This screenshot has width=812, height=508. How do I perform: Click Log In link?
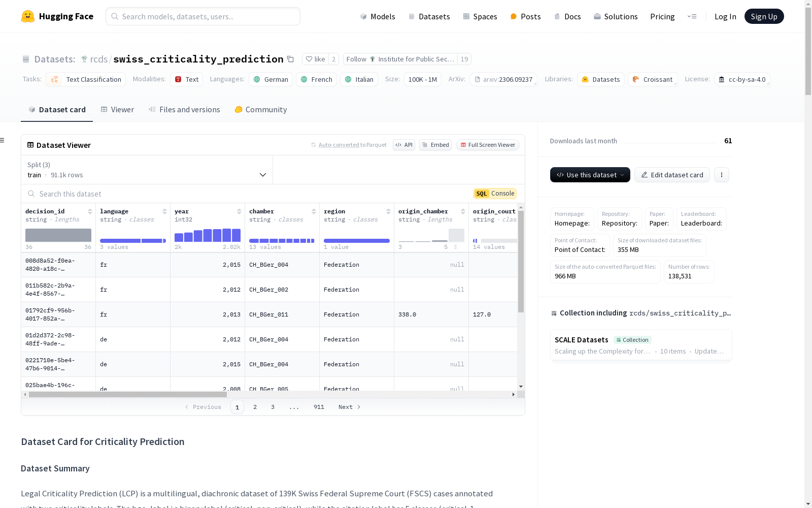tap(725, 16)
